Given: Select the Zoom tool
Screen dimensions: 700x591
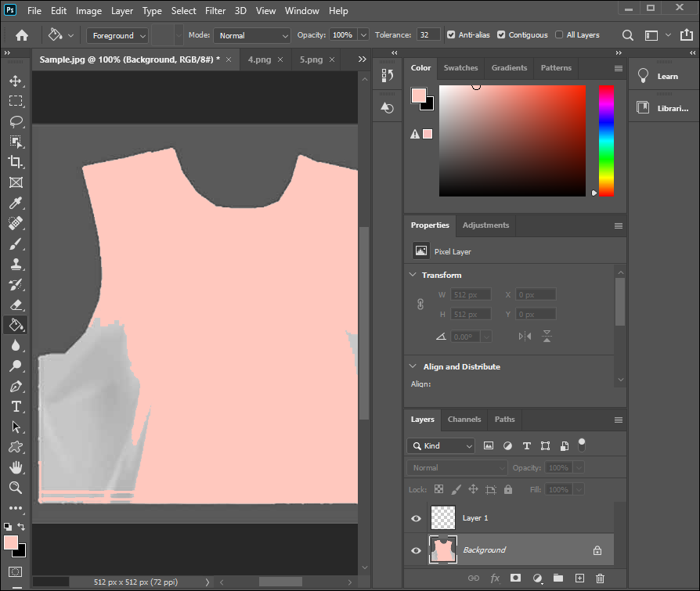Looking at the screenshot, I should pyautogui.click(x=15, y=488).
